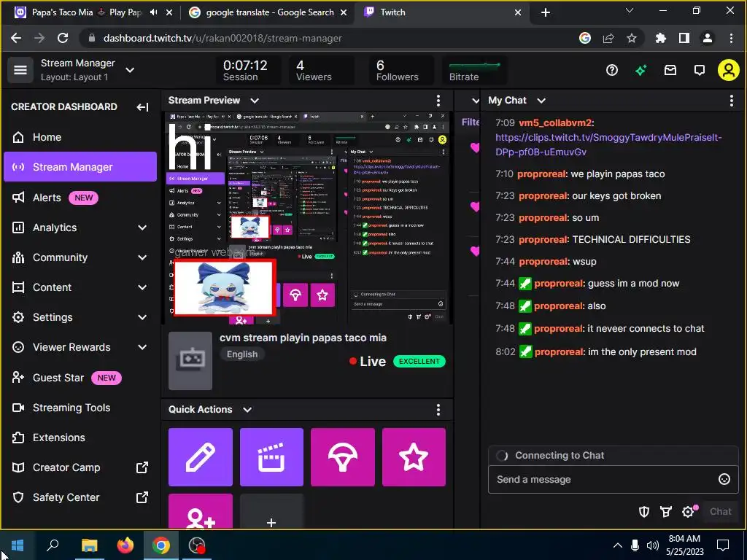Open the Chrome side panel icon
This screenshot has height=560, width=747.
(684, 38)
